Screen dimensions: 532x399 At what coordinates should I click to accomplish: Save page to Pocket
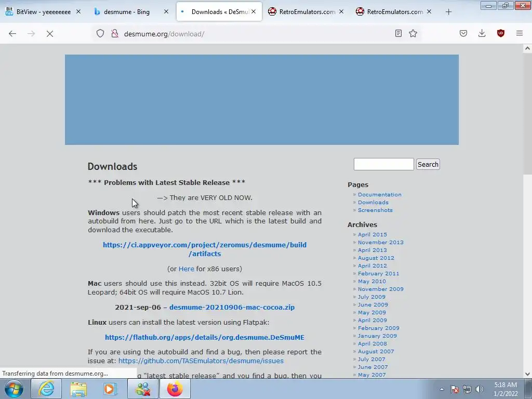tap(463, 33)
